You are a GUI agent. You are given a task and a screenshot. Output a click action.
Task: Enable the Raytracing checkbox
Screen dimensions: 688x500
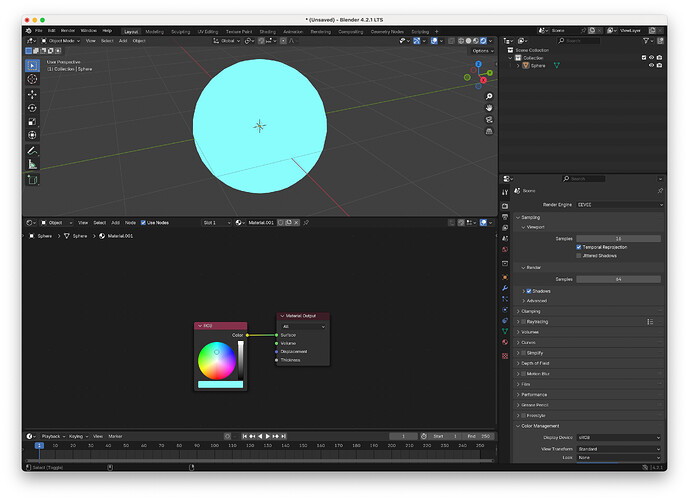[x=523, y=322]
